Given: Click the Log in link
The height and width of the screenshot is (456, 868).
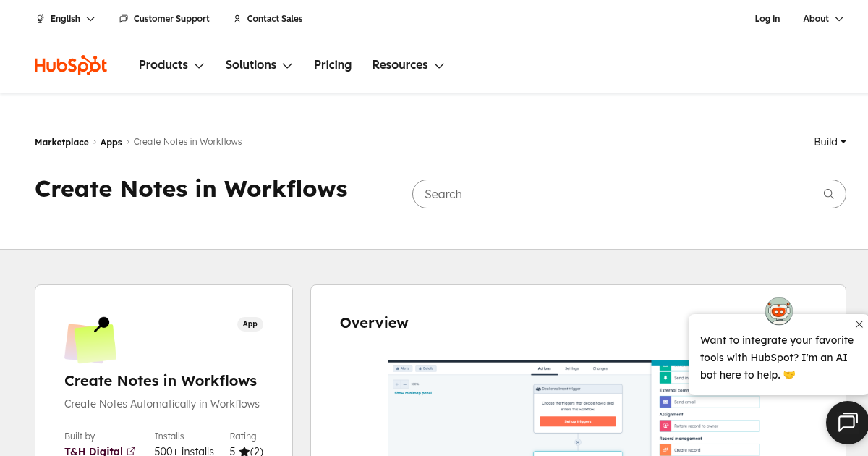Looking at the screenshot, I should pyautogui.click(x=767, y=19).
